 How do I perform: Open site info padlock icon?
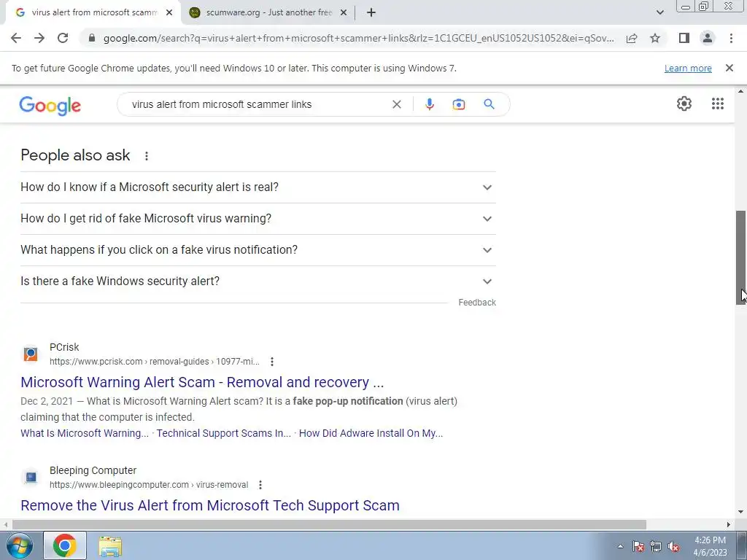point(92,38)
